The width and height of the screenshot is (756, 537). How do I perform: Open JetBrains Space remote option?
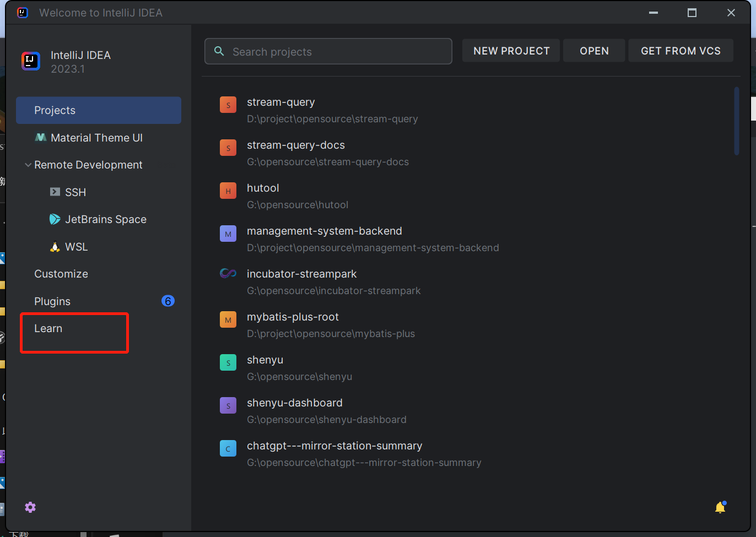(105, 219)
